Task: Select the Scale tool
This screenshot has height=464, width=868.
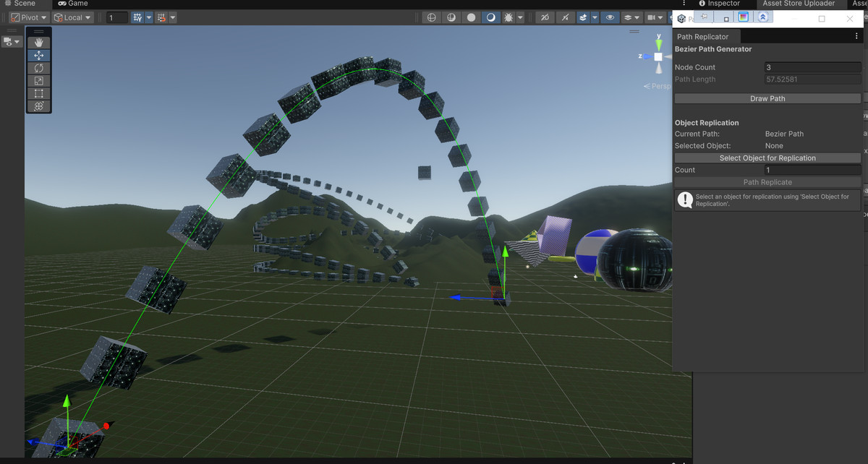Action: pos(38,80)
